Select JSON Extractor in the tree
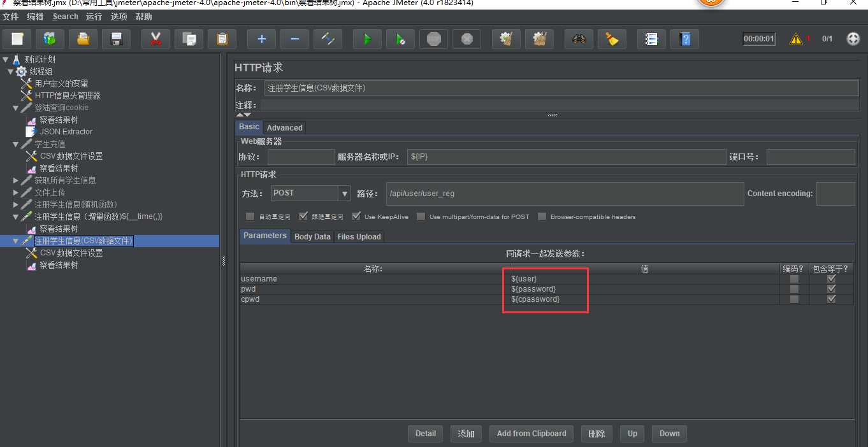The width and height of the screenshot is (868, 447). click(x=66, y=132)
